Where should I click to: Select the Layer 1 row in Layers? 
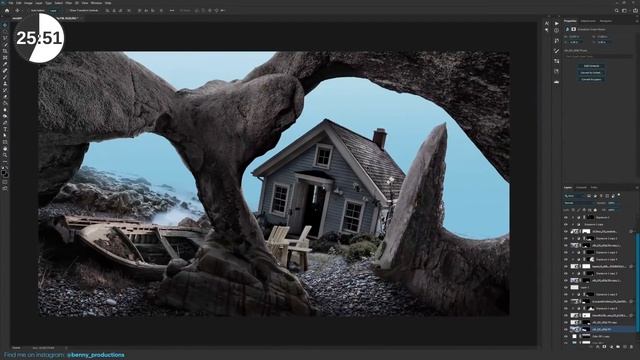(x=600, y=287)
